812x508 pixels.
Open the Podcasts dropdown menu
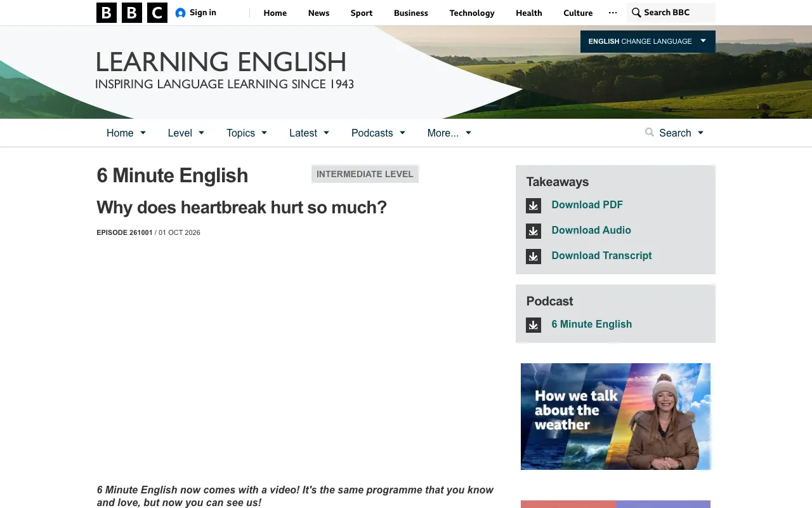[378, 133]
